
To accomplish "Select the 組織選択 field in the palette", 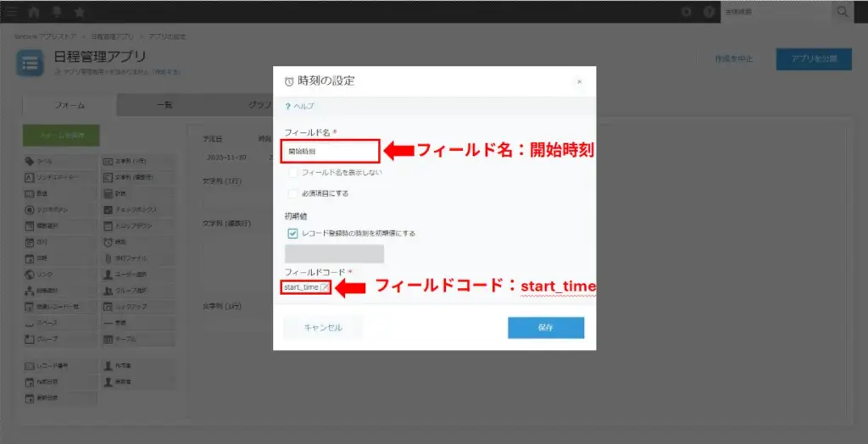I will 60,290.
